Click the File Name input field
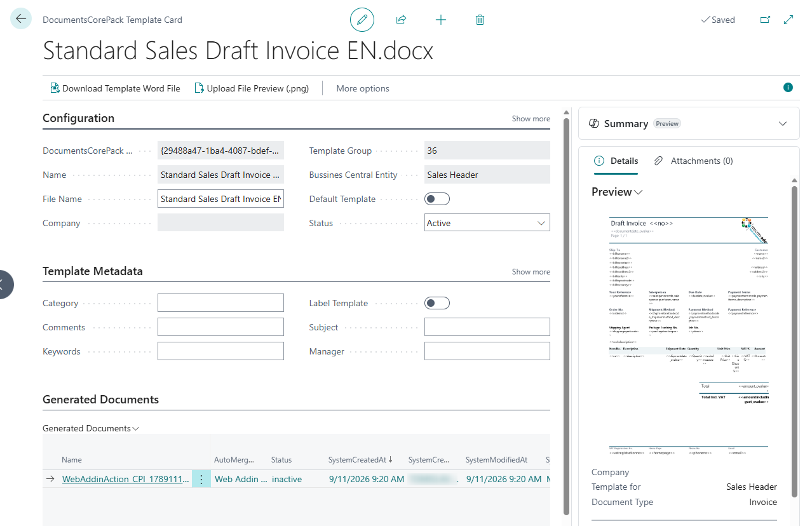 (220, 199)
